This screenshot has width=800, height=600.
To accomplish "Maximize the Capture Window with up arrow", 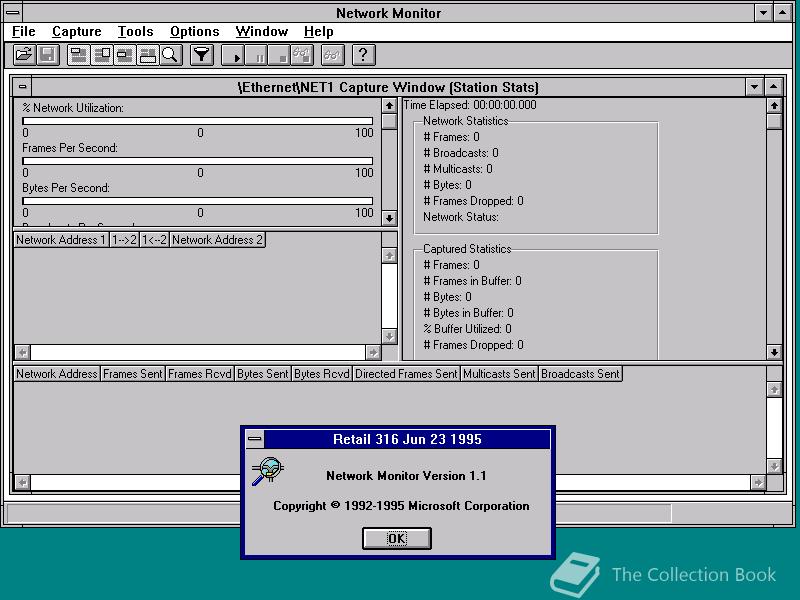I will pos(773,87).
